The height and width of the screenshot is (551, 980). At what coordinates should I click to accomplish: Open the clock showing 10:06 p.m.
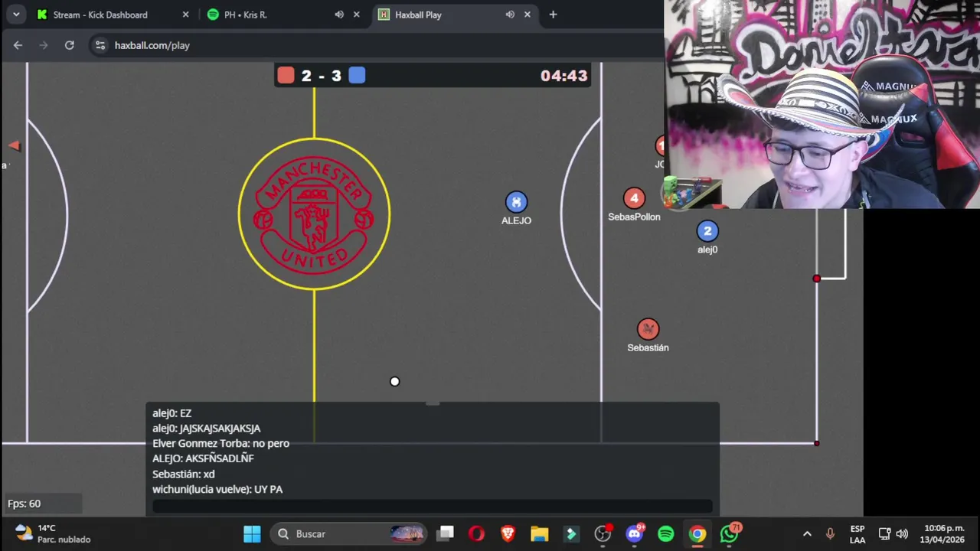(x=944, y=533)
